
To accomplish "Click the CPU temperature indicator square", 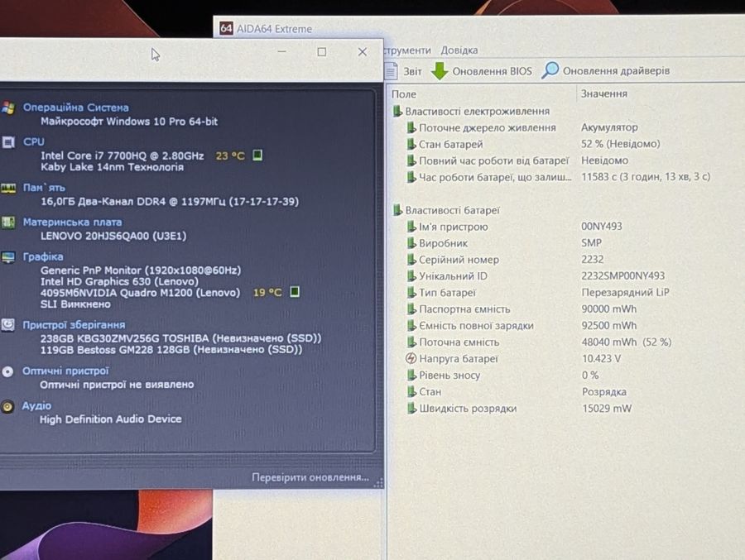I will (257, 155).
